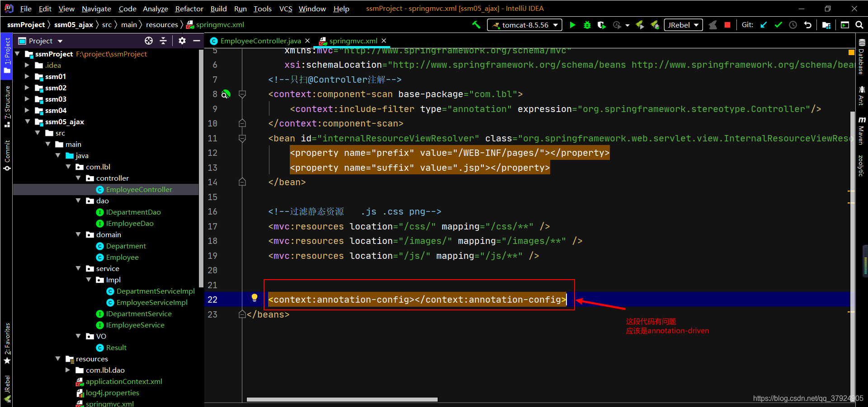Toggle code folding on line 8
Viewport: 868px width, 407px height.
[242, 94]
